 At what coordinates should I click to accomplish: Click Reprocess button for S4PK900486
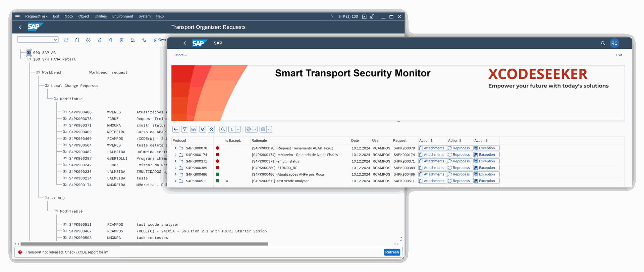[460, 174]
